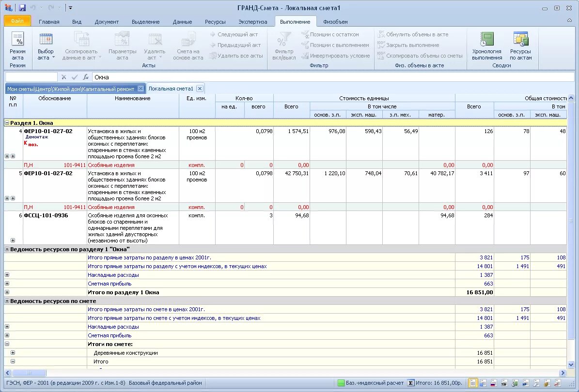Close the Капитальный ремонт path tab
This screenshot has height=392, width=579.
[x=141, y=89]
